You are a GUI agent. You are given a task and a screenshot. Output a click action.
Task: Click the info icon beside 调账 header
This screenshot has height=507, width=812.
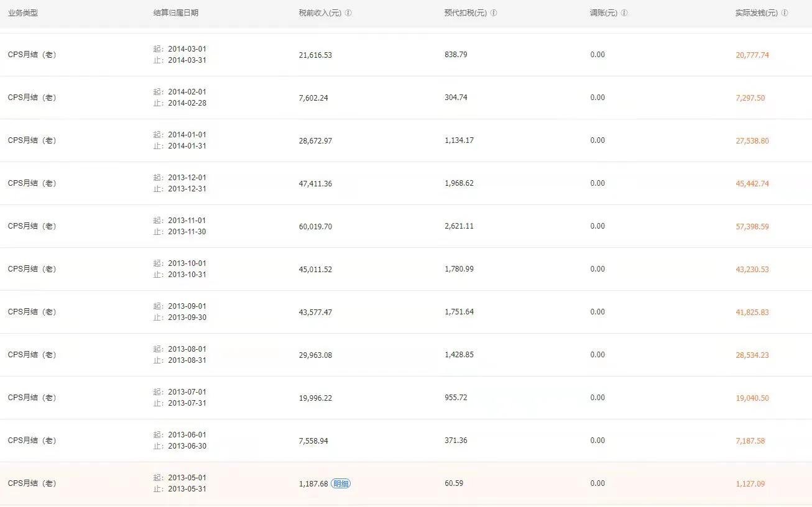tap(624, 12)
